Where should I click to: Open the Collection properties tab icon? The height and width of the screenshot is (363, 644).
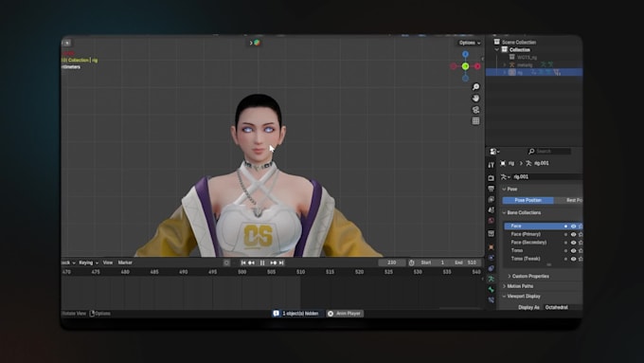click(x=492, y=233)
